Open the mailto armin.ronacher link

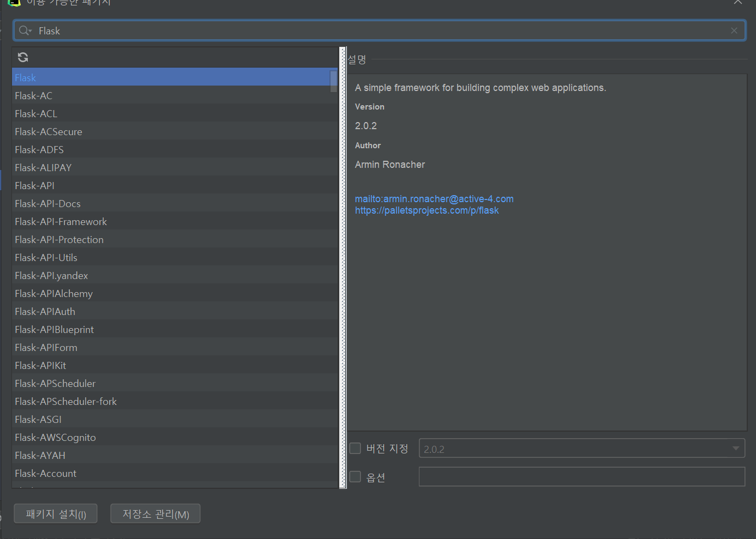click(434, 199)
